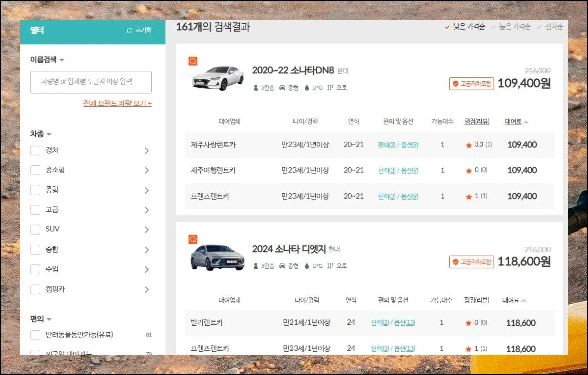588x375 pixels.
Task: Sort results by 높은 가격순
Action: (x=513, y=27)
